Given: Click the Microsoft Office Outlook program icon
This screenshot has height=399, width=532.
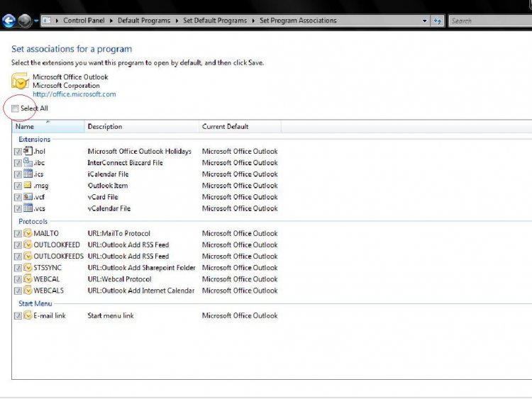Looking at the screenshot, I should click(20, 81).
